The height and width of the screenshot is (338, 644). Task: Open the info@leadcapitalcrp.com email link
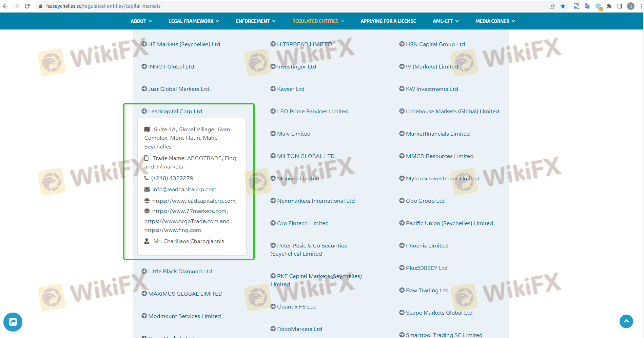[x=184, y=189]
